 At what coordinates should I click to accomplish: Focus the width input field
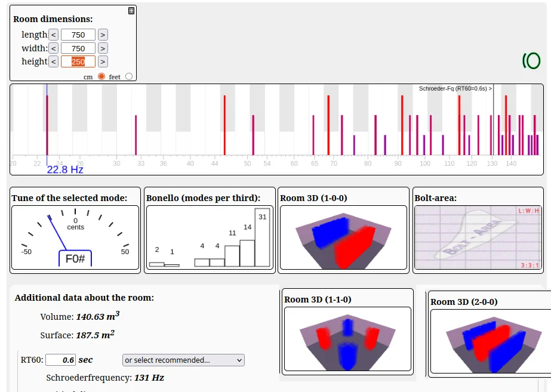click(78, 48)
